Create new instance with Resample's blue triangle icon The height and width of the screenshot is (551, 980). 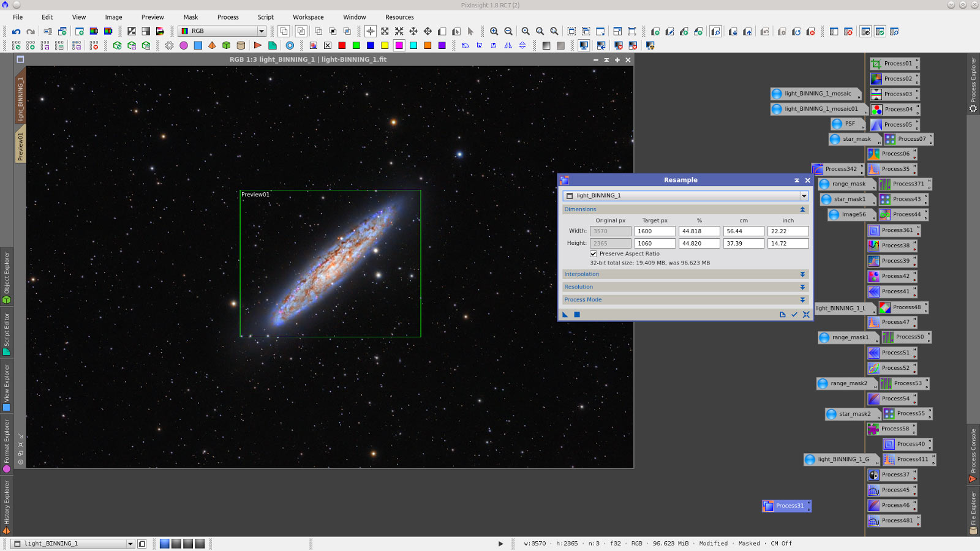click(x=565, y=315)
